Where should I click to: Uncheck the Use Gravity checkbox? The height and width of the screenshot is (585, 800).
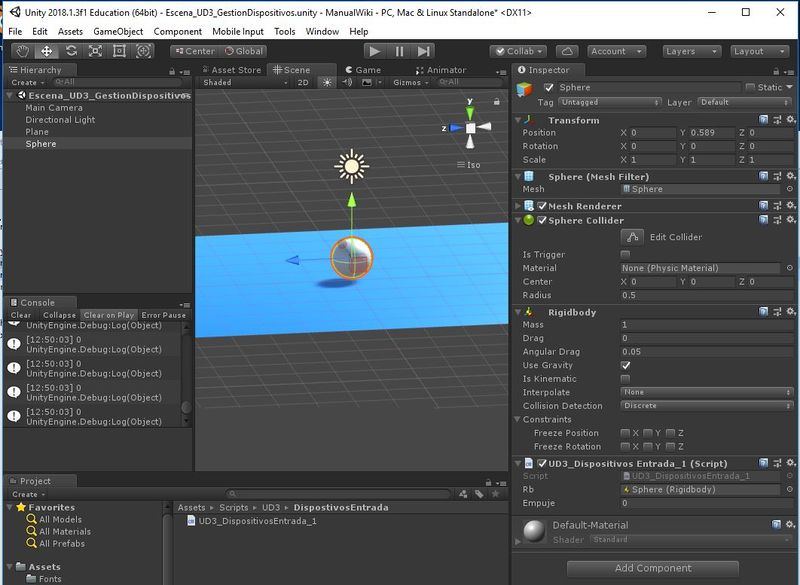626,365
